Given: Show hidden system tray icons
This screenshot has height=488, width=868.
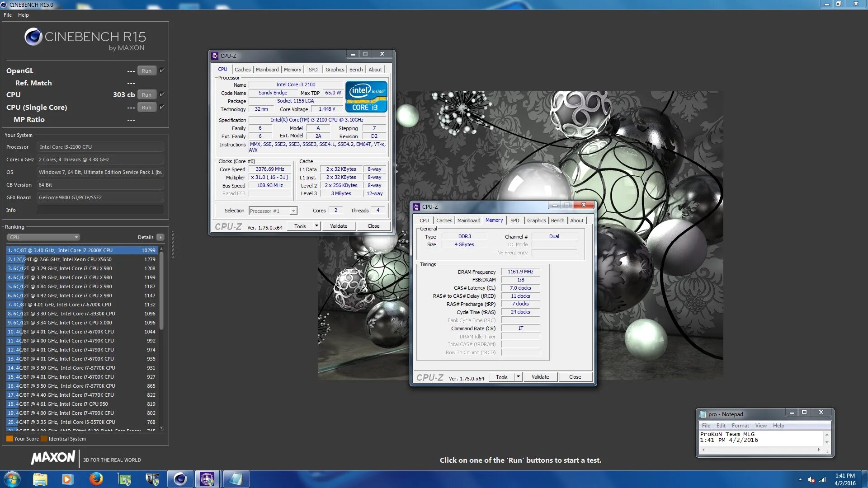Looking at the screenshot, I should coord(800,479).
